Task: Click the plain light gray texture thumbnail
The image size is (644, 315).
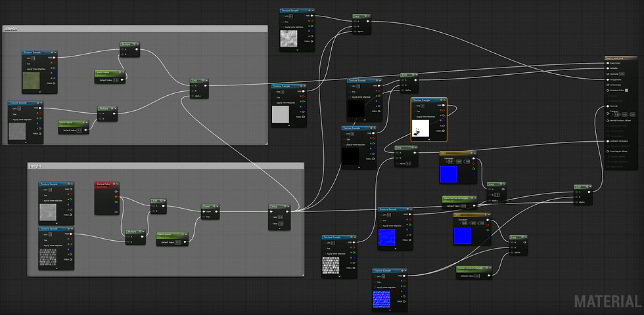Action: [x=281, y=114]
